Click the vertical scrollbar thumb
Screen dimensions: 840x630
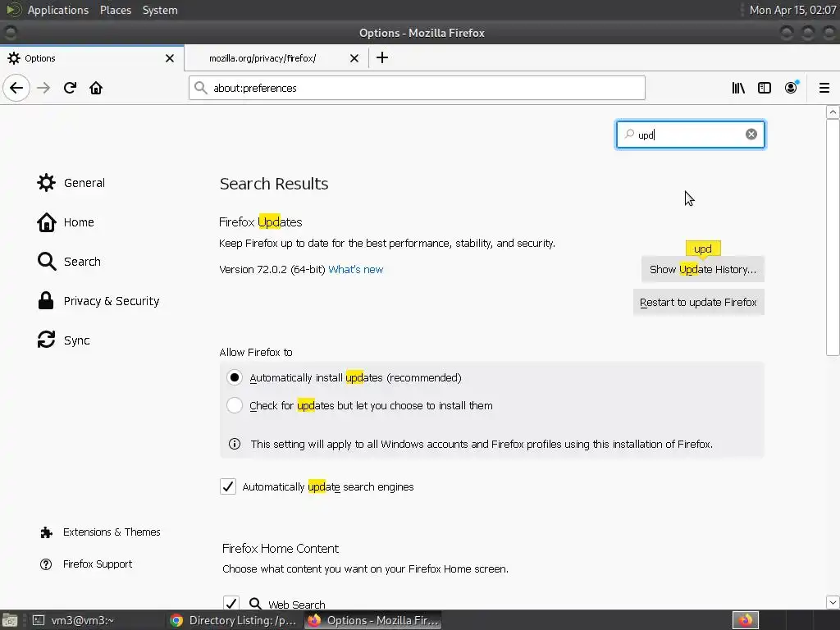[x=833, y=237]
